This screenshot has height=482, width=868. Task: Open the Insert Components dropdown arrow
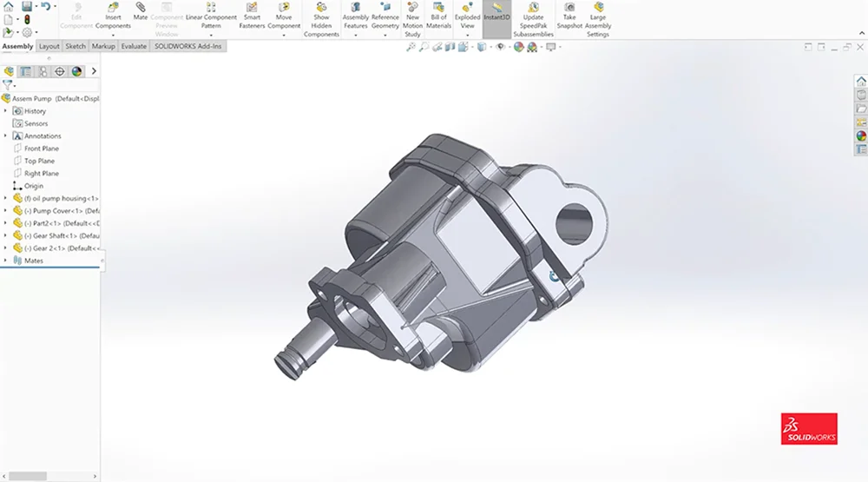pos(113,36)
